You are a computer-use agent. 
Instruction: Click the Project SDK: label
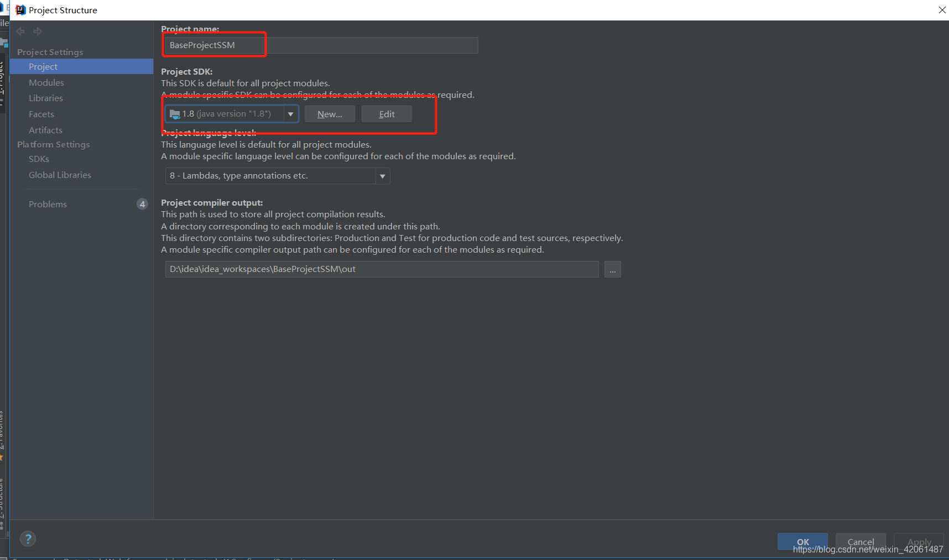[187, 71]
